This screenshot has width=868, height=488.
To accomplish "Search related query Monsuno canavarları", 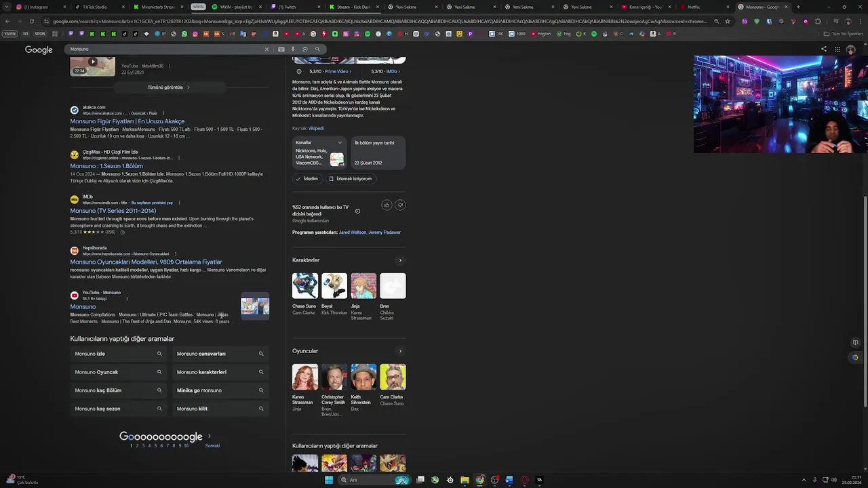I will (x=220, y=354).
